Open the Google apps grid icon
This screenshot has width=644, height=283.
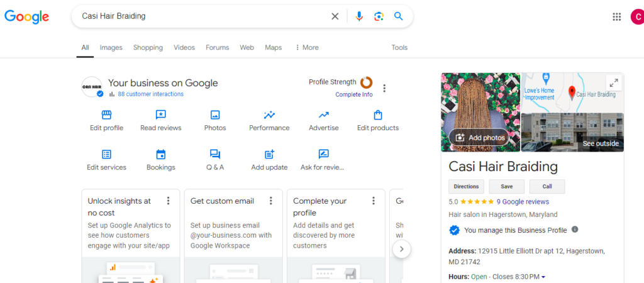click(x=616, y=16)
